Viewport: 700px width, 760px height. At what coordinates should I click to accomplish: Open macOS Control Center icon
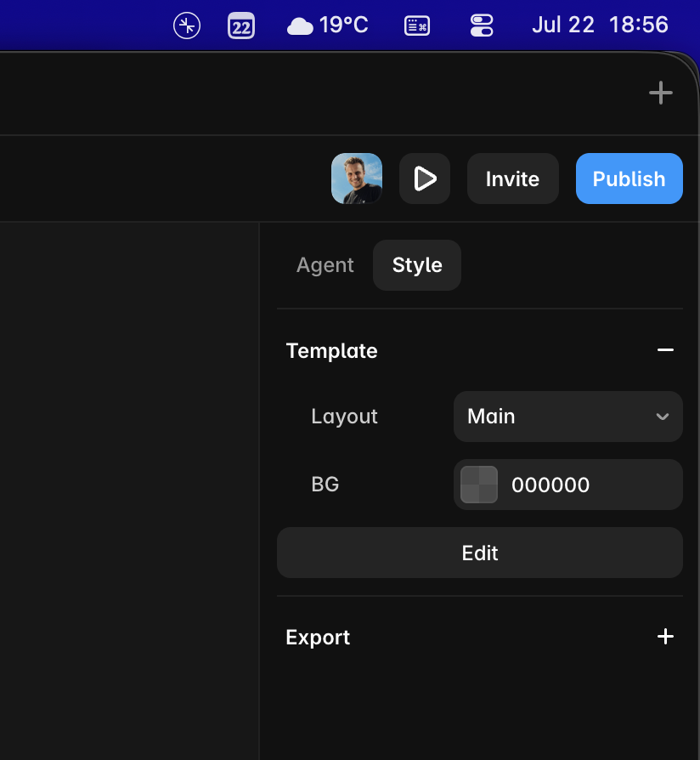pyautogui.click(x=482, y=26)
